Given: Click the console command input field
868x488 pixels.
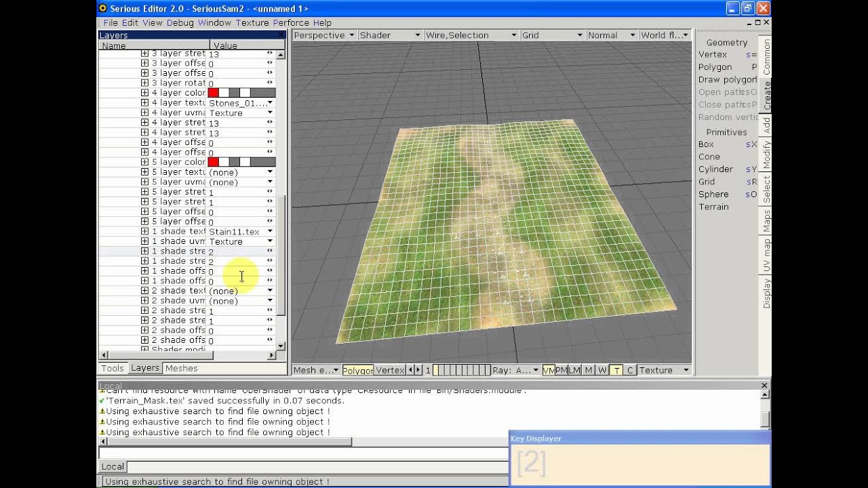Looking at the screenshot, I should tap(303, 453).
